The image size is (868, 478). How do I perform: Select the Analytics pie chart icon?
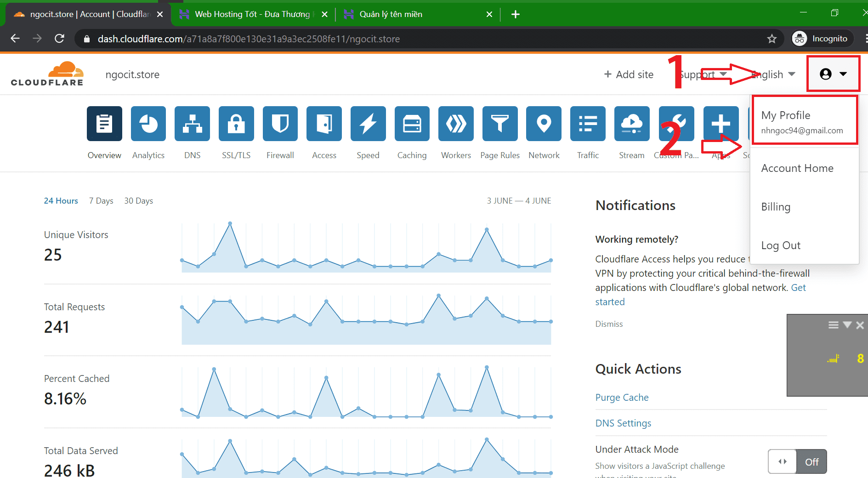[148, 124]
